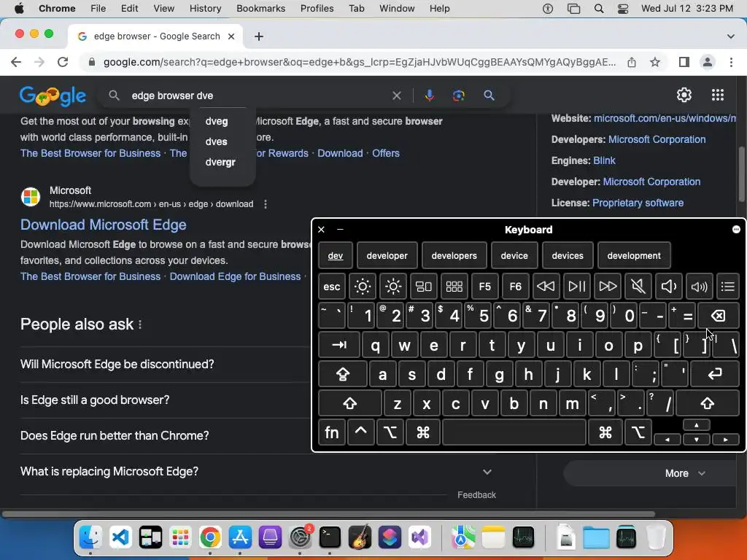The image size is (747, 560).
Task: Click the play/pause media key
Action: pos(577,286)
